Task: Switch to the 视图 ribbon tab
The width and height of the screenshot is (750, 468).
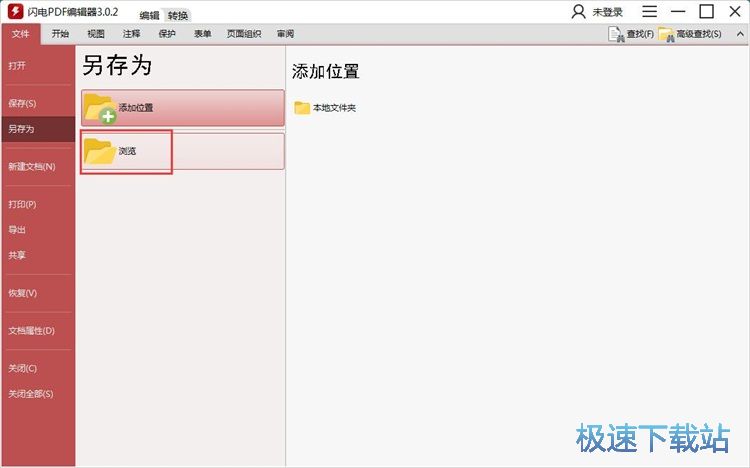Action: pyautogui.click(x=96, y=34)
